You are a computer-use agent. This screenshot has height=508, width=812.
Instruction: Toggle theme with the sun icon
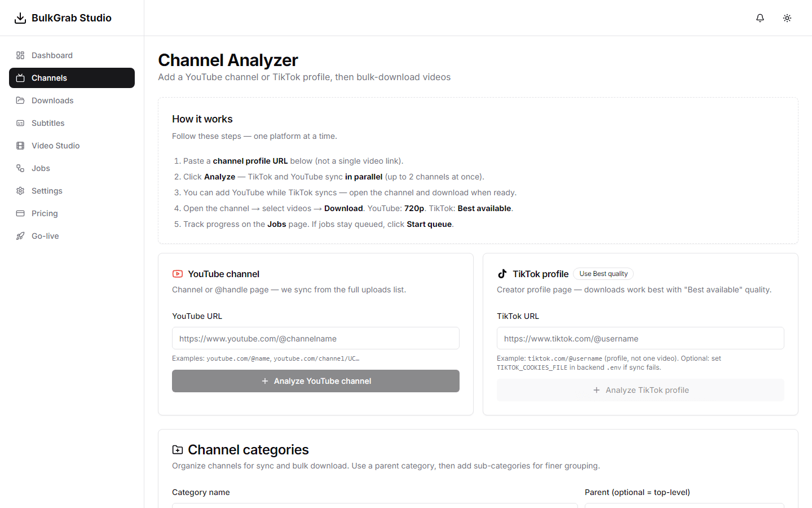point(787,18)
